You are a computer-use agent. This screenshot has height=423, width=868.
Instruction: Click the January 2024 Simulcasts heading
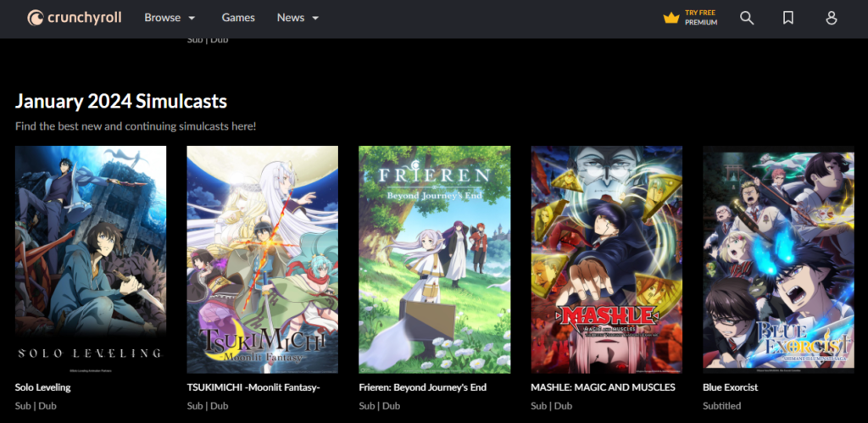[x=120, y=102]
